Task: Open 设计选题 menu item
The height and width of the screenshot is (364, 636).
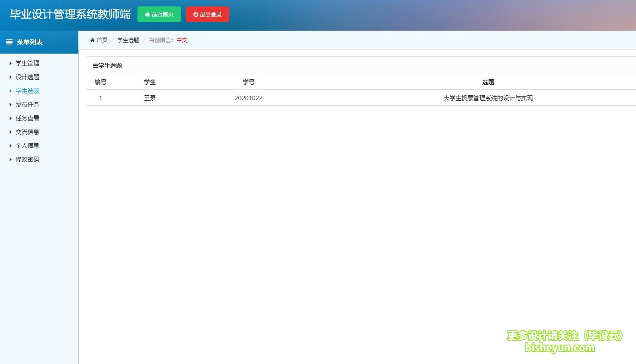Action: click(x=27, y=77)
